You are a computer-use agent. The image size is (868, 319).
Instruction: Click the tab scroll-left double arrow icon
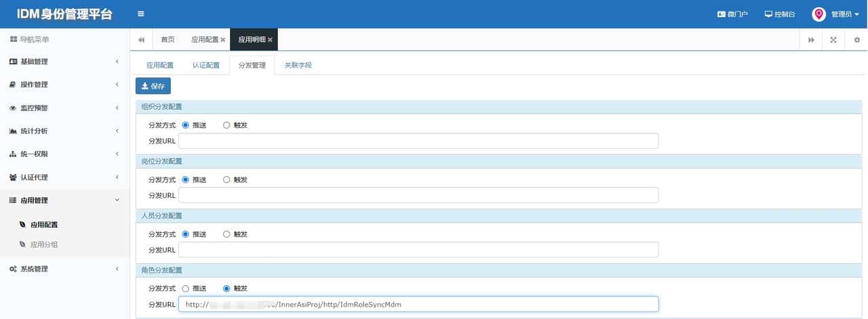pos(141,40)
